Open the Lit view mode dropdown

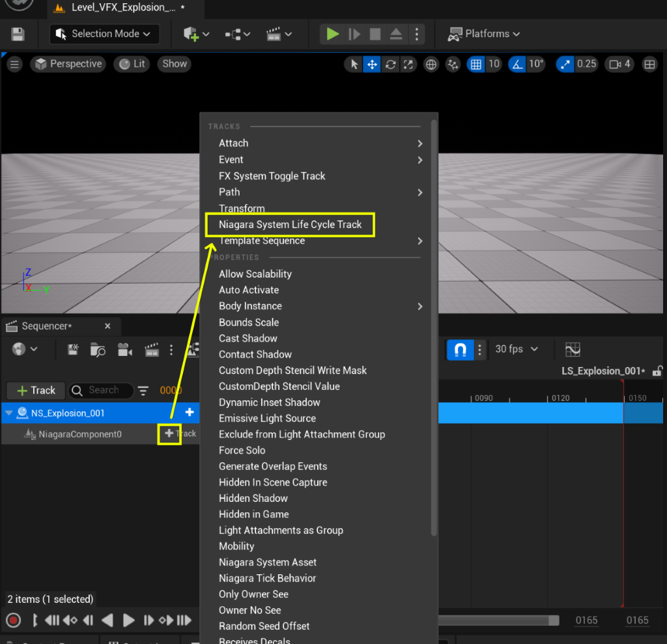point(132,64)
